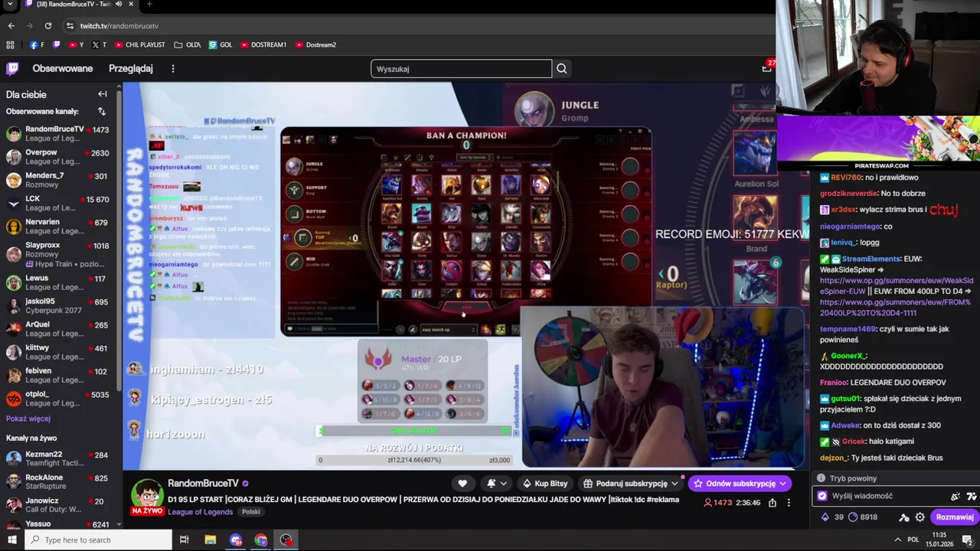Click the Wyślij wiadomość chat input
Viewport: 980px width, 551px height.
click(880, 496)
